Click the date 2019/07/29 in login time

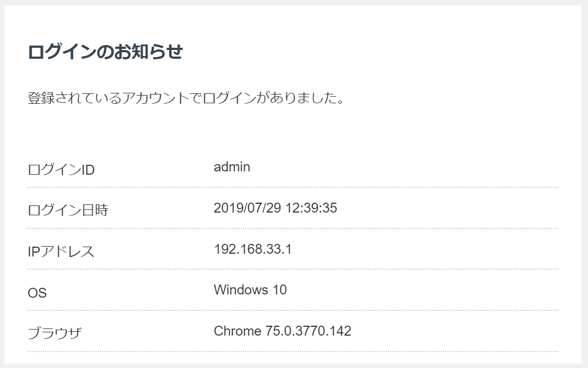point(247,208)
